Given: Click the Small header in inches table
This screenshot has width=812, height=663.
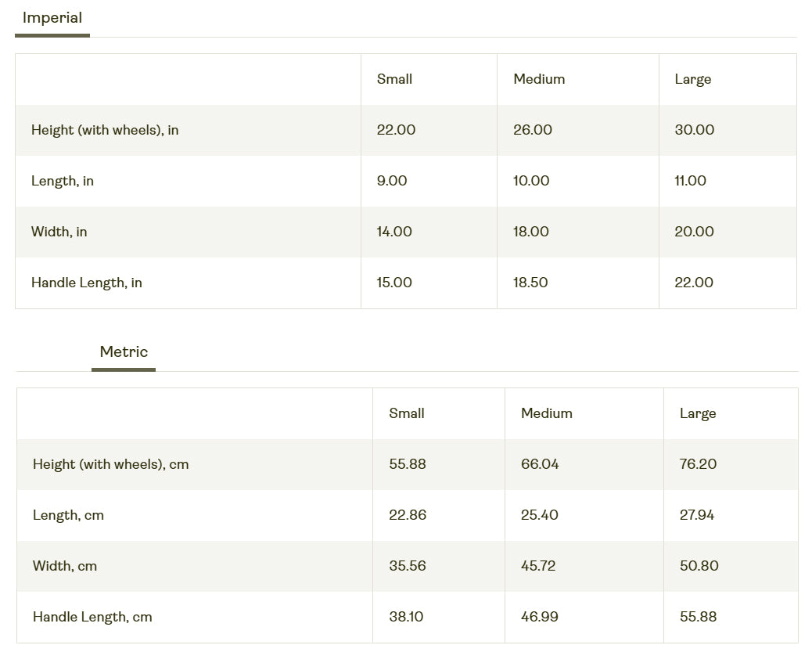Looking at the screenshot, I should point(394,79).
